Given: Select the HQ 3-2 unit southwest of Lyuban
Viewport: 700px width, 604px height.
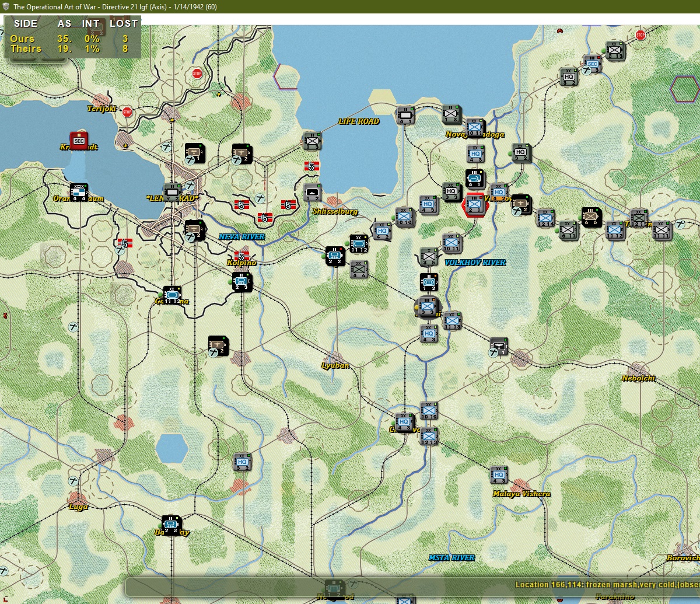Looking at the screenshot, I should click(242, 461).
